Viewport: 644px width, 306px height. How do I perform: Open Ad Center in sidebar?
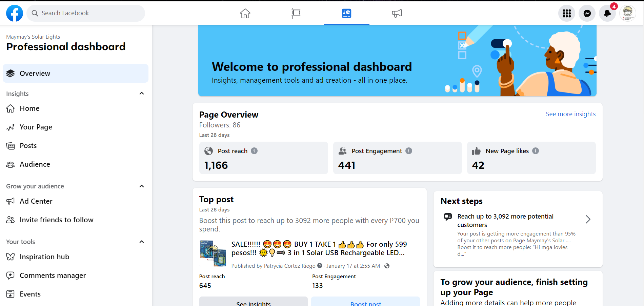(x=76, y=201)
